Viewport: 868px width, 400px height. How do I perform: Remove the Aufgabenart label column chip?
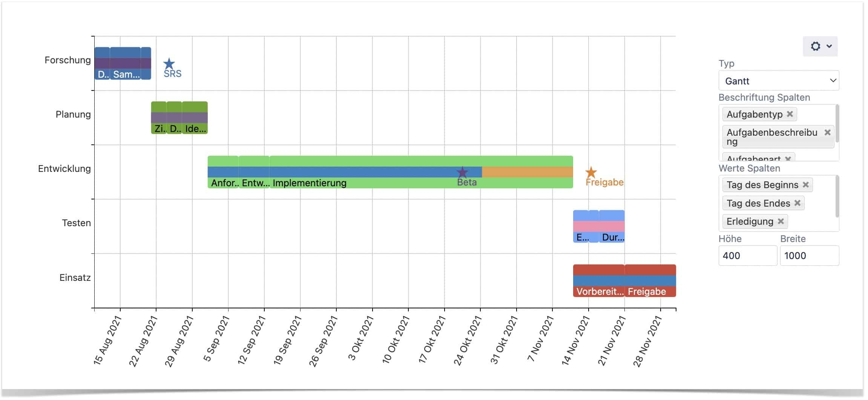(788, 159)
